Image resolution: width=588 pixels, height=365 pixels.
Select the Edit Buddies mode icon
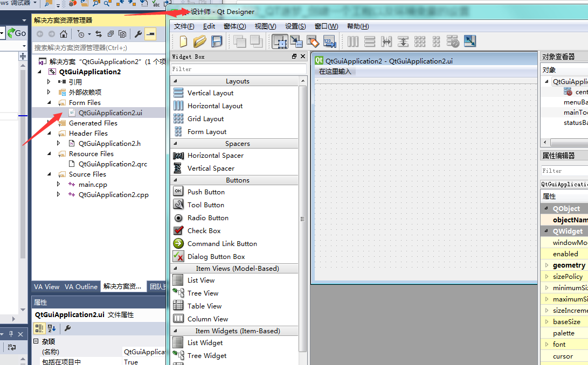313,41
